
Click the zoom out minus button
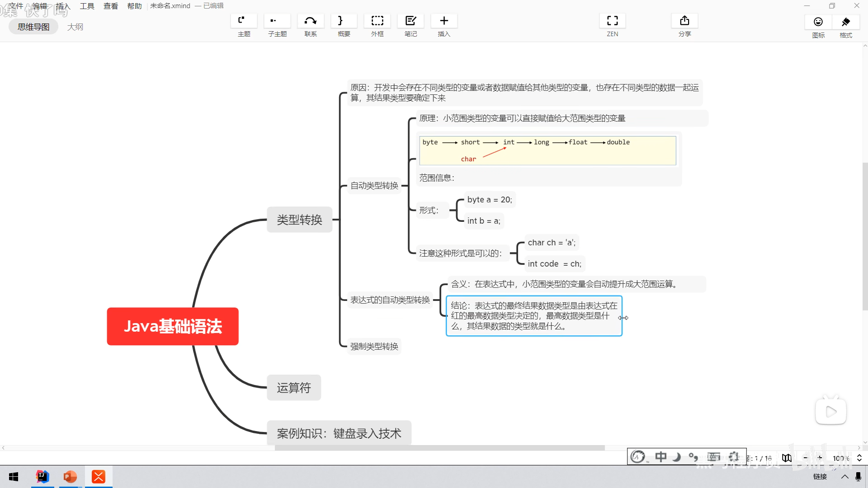(x=805, y=458)
